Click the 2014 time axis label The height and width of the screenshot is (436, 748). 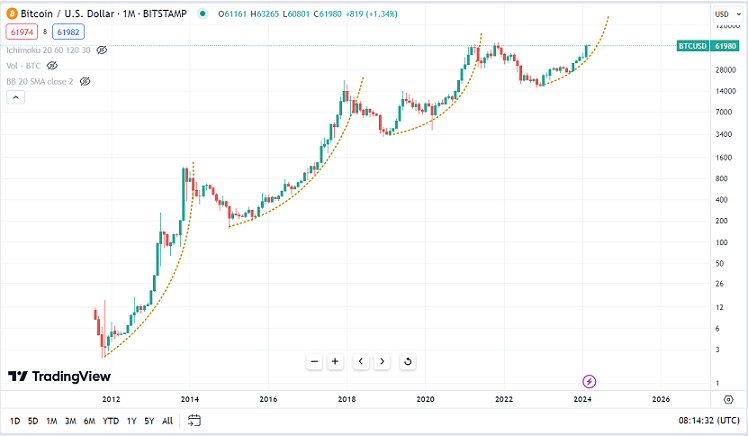pos(190,399)
